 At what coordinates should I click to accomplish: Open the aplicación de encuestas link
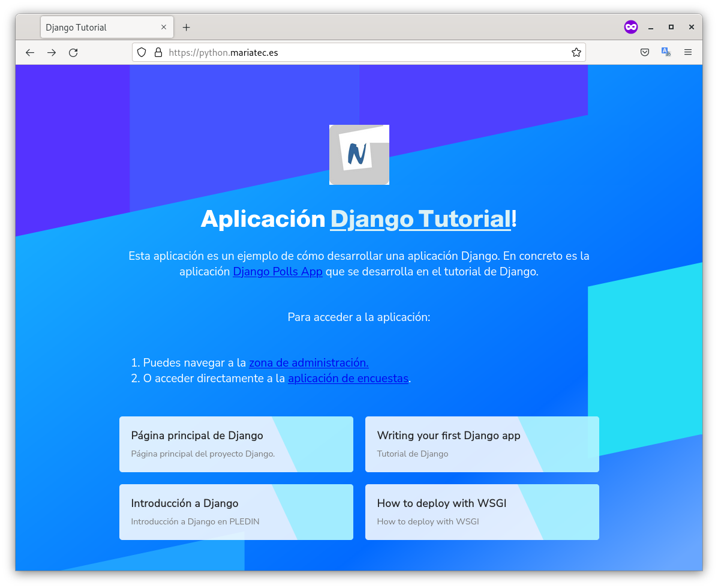pyautogui.click(x=348, y=379)
